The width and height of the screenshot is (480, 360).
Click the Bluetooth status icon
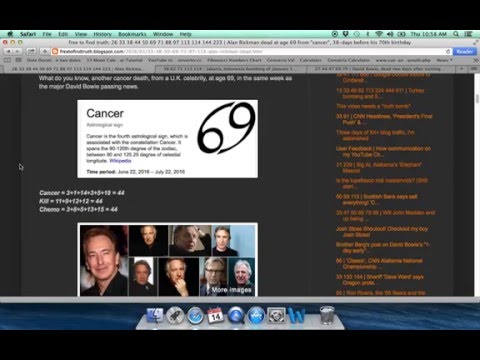368,34
